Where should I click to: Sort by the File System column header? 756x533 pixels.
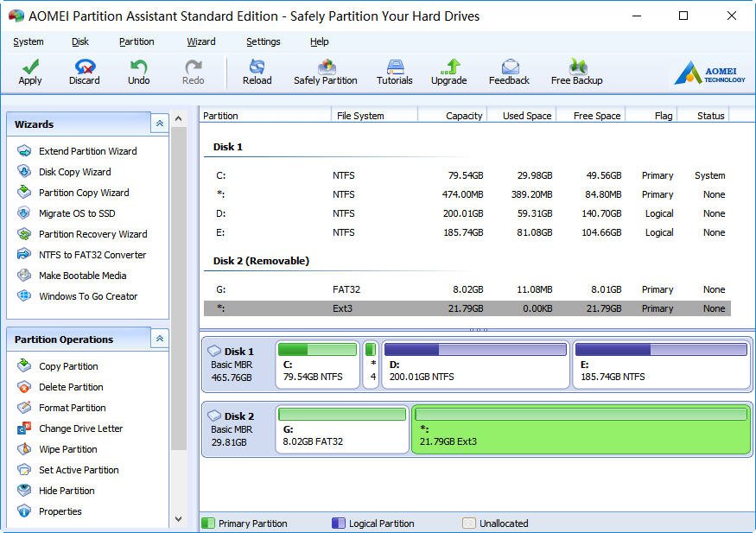pos(375,116)
